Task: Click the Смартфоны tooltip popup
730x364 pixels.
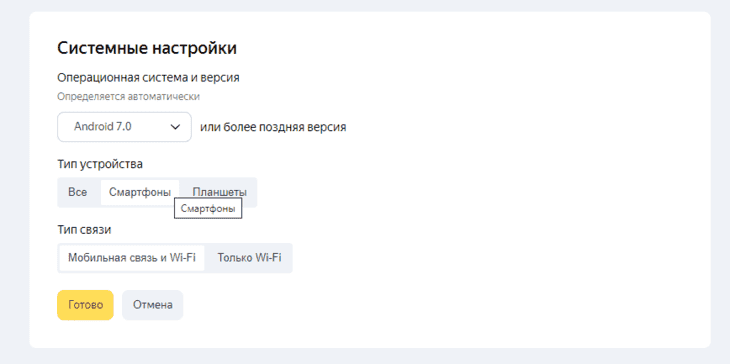Action: [x=208, y=209]
